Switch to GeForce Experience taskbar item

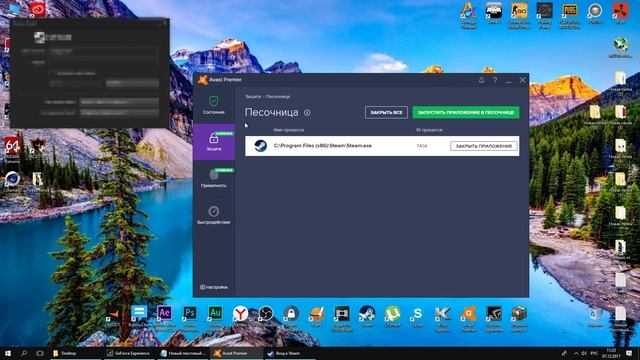tap(129, 353)
